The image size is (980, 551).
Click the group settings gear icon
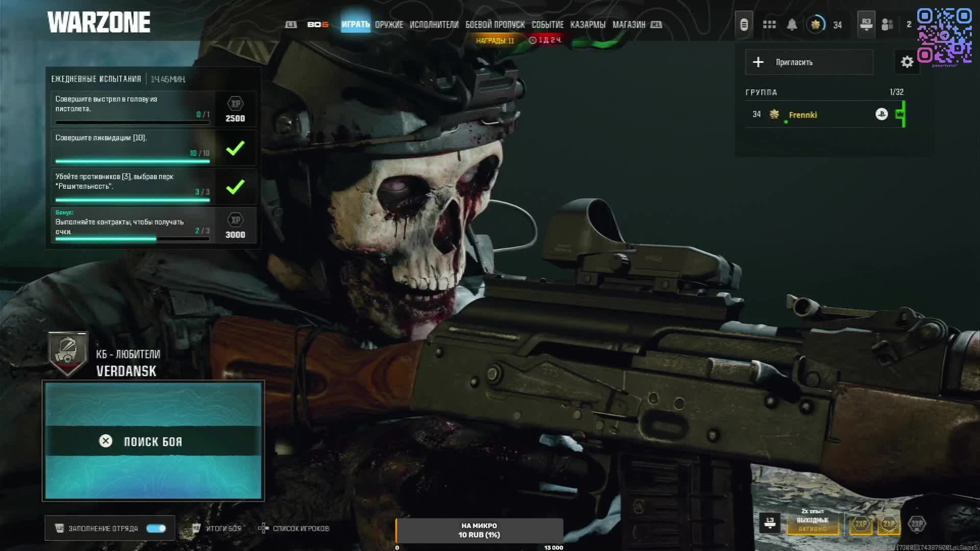click(x=907, y=62)
